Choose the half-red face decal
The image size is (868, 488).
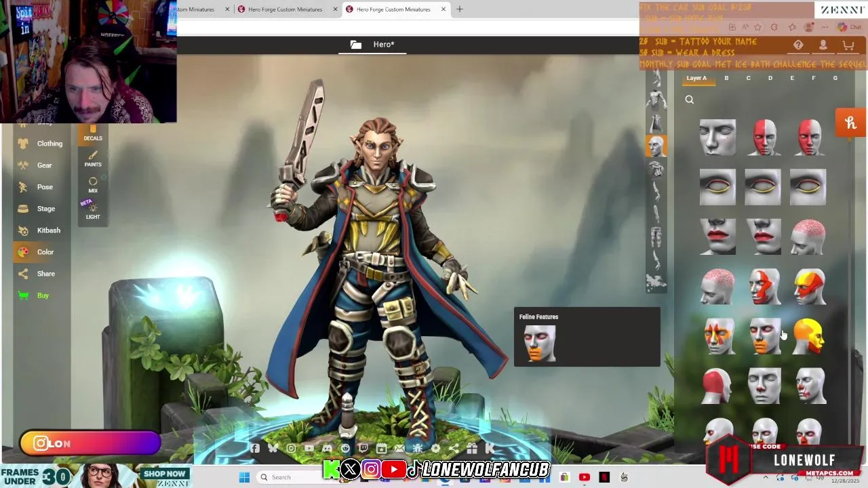764,137
